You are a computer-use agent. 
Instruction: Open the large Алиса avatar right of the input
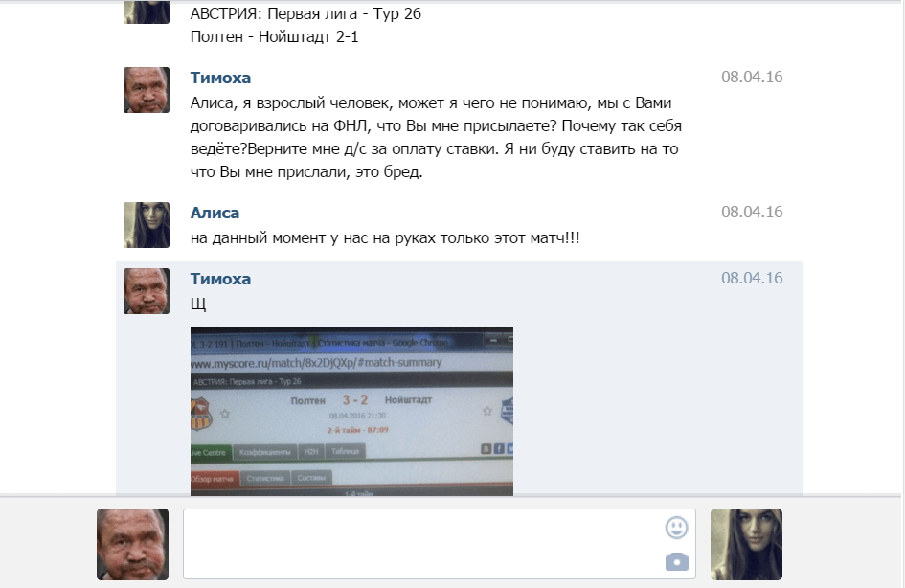(746, 544)
